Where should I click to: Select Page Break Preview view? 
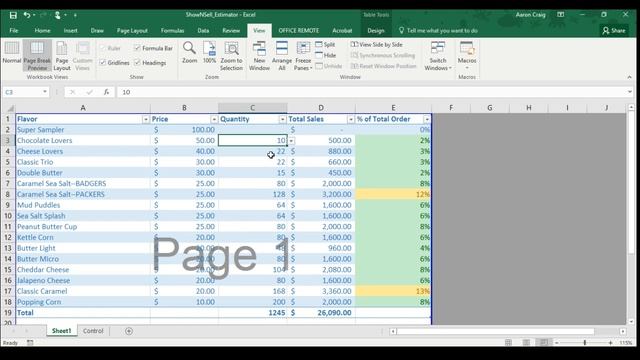(x=37, y=56)
